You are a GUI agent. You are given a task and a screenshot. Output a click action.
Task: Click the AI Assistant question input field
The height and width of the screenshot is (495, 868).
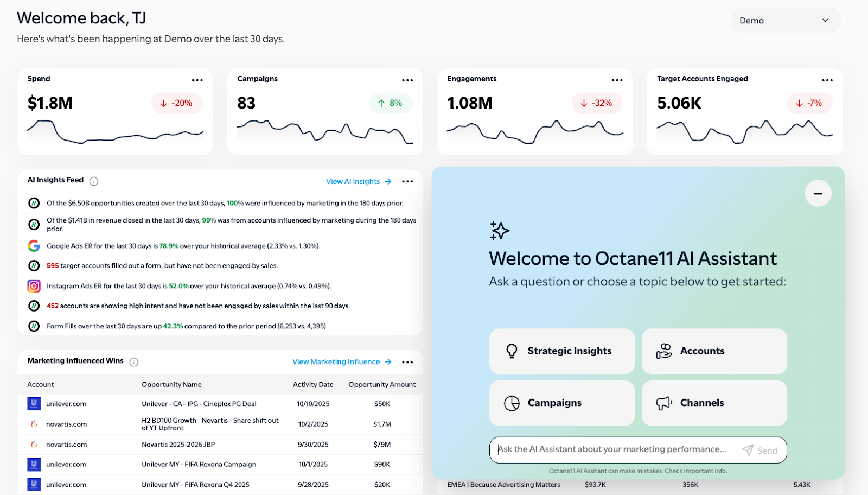616,449
